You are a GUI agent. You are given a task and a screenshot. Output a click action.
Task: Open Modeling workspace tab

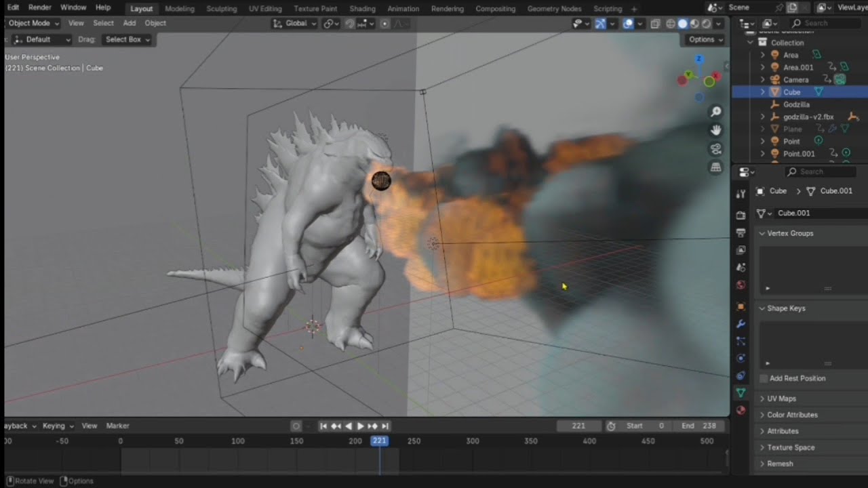pos(179,9)
